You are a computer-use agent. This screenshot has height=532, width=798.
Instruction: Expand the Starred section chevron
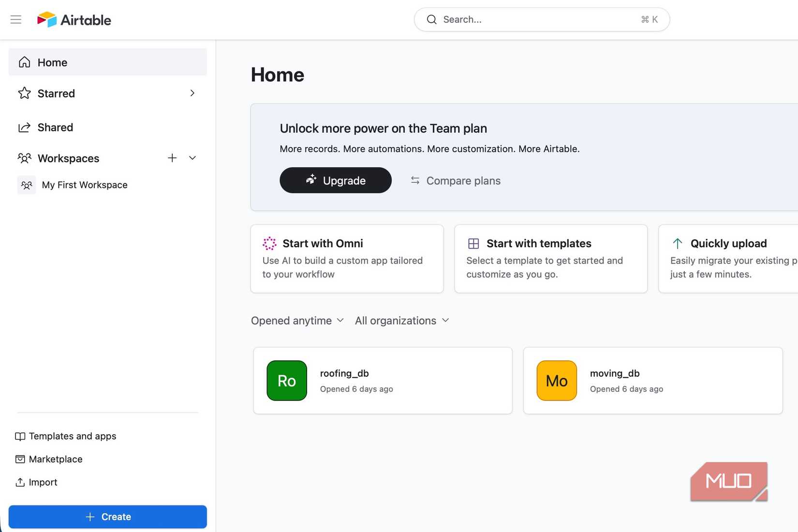click(192, 93)
